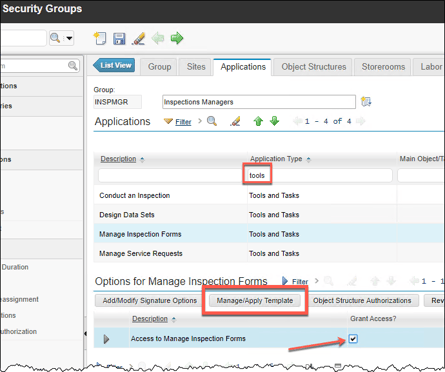Go to previous record with the left green arrow
This screenshot has height=372, width=445.
click(x=158, y=38)
